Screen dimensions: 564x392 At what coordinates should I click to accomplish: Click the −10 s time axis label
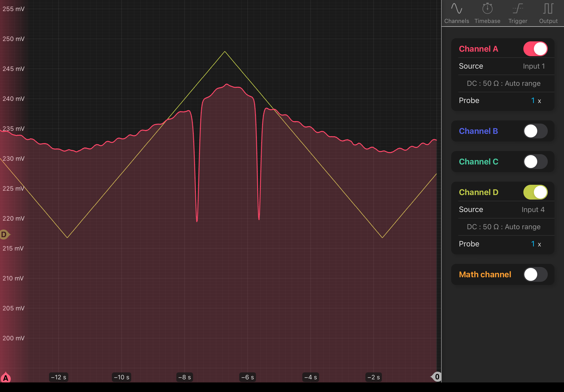pos(122,377)
